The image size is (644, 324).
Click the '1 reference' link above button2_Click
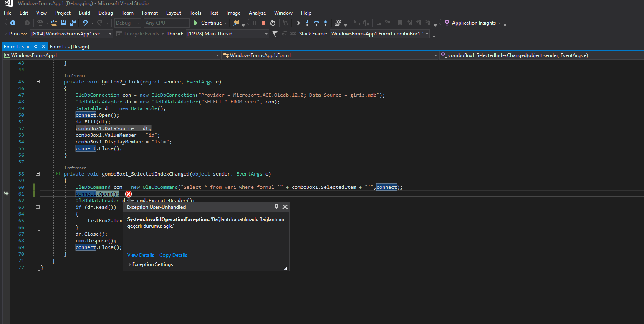tap(75, 76)
